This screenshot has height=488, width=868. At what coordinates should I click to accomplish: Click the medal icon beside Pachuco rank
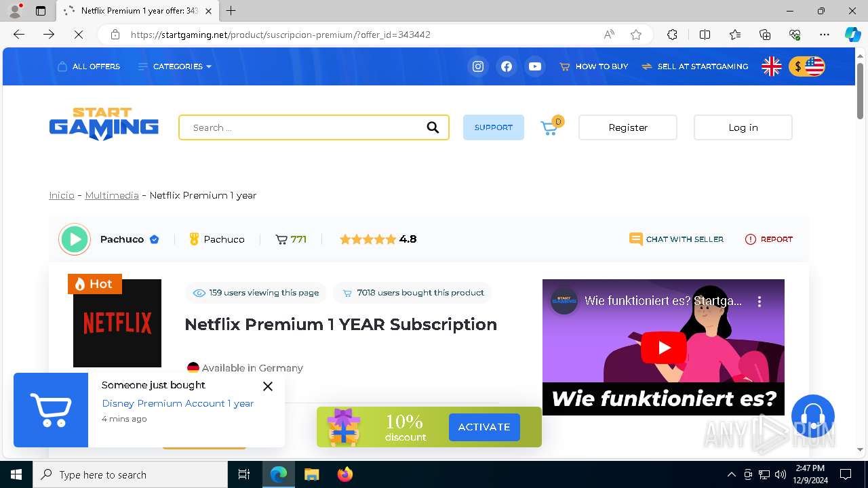pos(194,239)
